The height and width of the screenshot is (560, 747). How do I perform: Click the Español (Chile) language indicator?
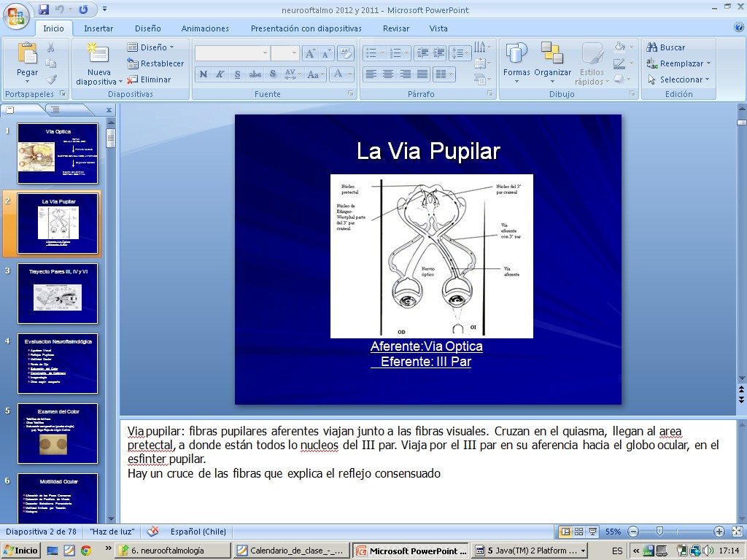click(x=198, y=532)
